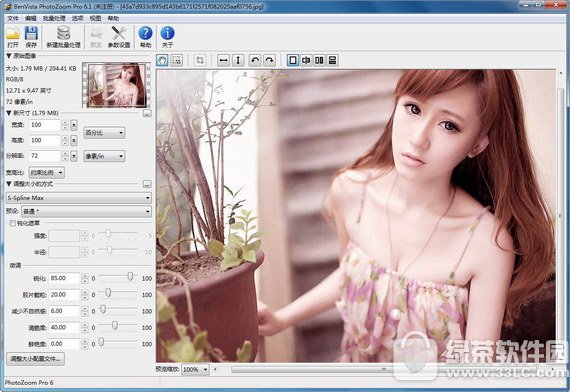Click the crispness value field 40.00
The image size is (570, 392).
[64, 328]
